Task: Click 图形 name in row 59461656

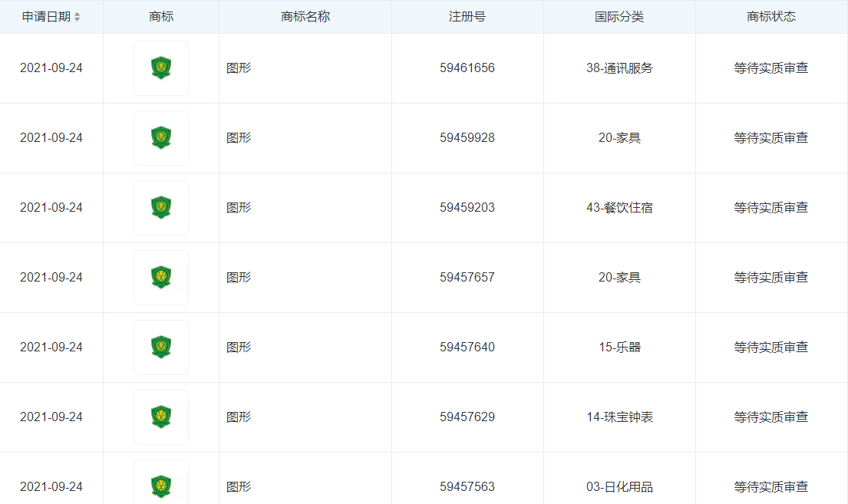Action: (x=239, y=68)
